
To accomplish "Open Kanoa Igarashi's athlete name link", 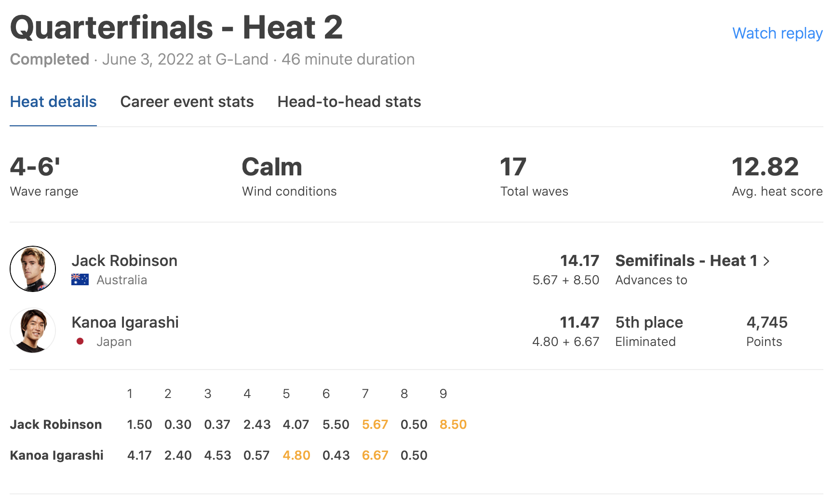I will pyautogui.click(x=125, y=322).
